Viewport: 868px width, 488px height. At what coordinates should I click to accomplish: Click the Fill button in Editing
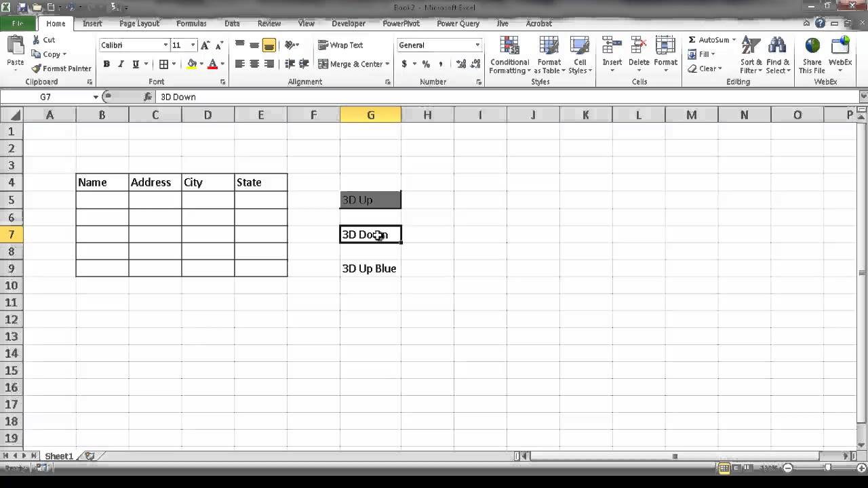[701, 54]
